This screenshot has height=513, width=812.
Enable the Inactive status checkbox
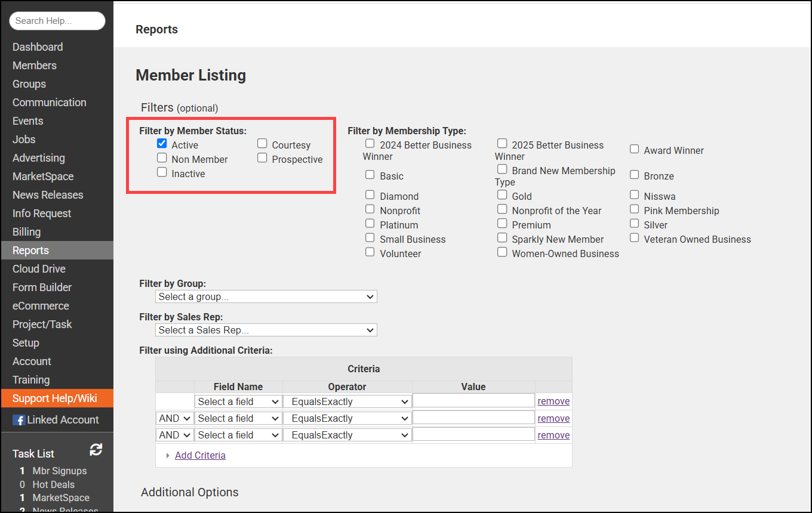coord(162,172)
